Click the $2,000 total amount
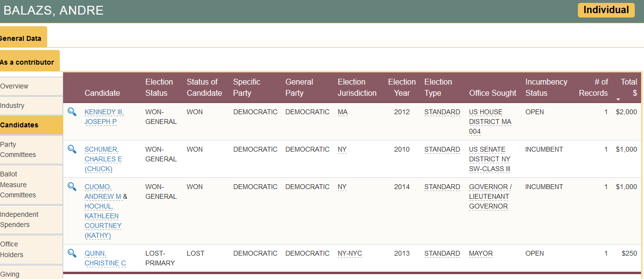The height and width of the screenshot is (279, 644). [626, 112]
